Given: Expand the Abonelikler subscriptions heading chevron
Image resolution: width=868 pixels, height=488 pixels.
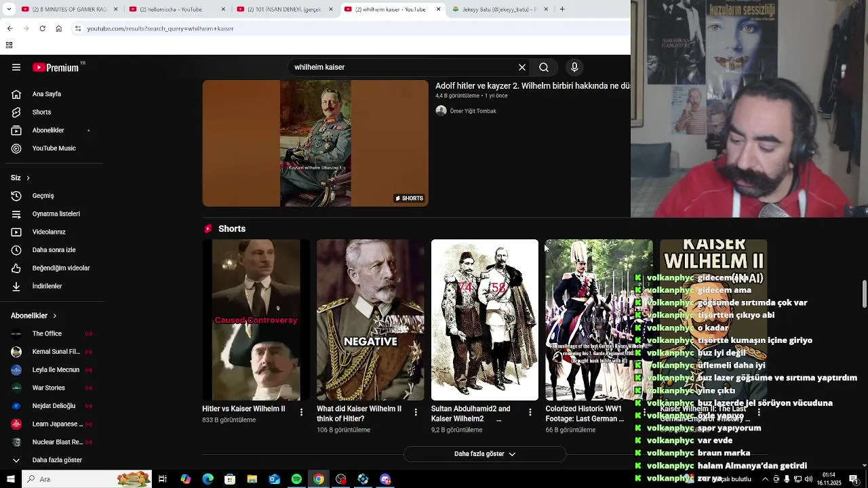Looking at the screenshot, I should (54, 316).
